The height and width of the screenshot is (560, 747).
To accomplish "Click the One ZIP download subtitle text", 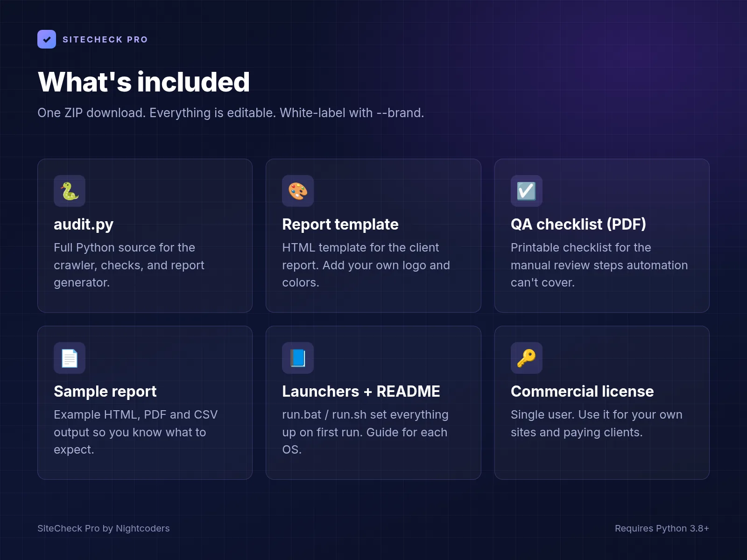I will [x=231, y=113].
